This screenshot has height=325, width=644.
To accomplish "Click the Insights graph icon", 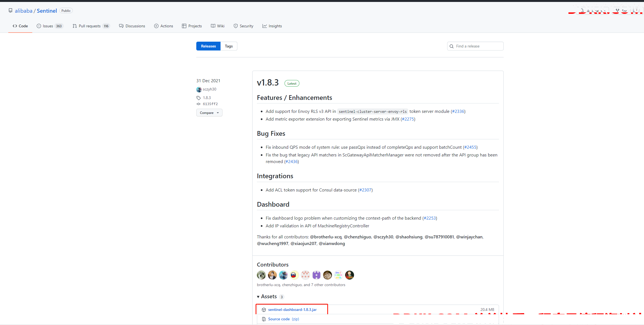I will click(x=265, y=26).
